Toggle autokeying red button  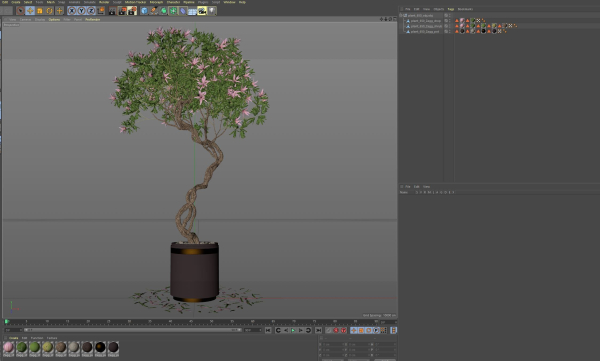tap(336, 330)
